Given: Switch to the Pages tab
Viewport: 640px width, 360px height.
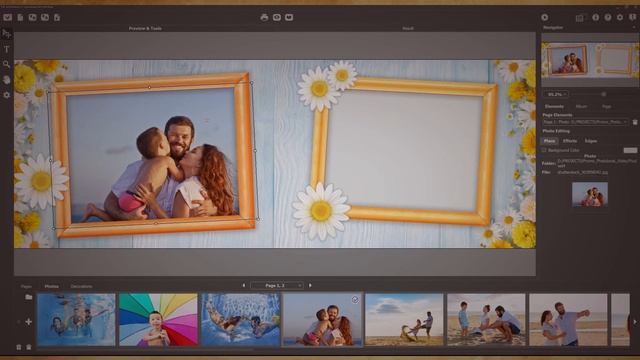Looking at the screenshot, I should click(x=26, y=287).
